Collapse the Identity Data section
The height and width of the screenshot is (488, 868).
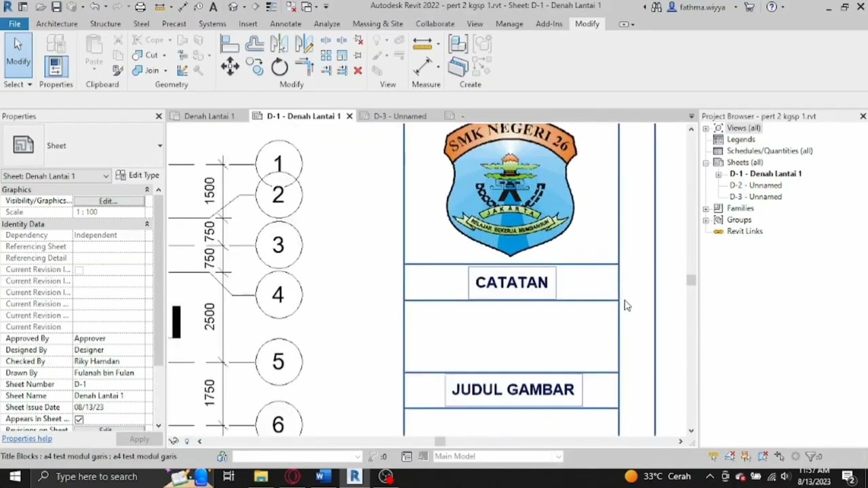click(146, 224)
